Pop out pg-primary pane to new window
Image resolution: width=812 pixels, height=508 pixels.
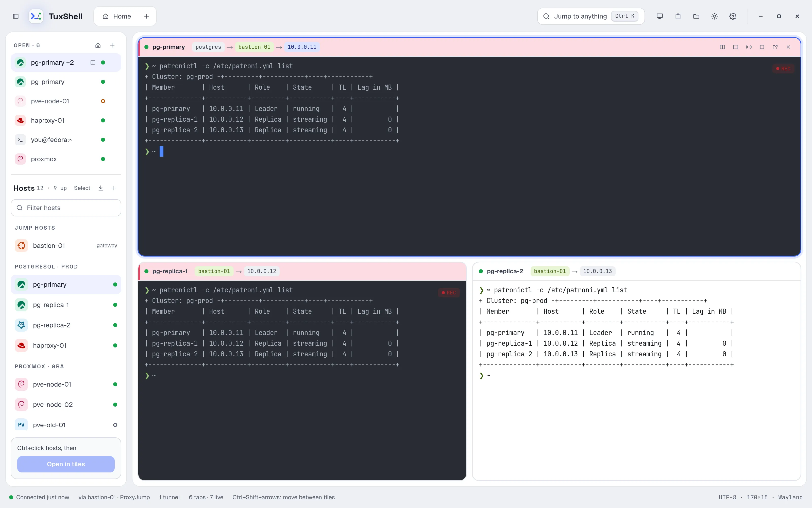[775, 47]
